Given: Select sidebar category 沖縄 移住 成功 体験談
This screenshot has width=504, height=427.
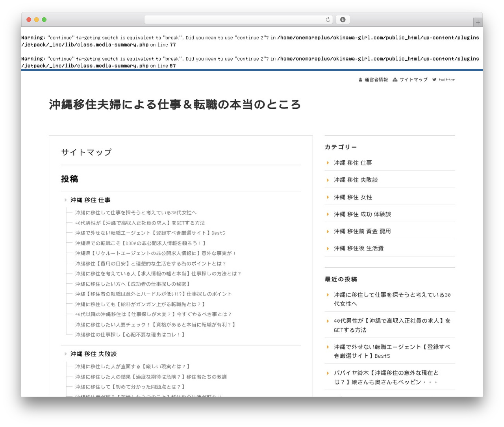Looking at the screenshot, I should click(362, 214).
